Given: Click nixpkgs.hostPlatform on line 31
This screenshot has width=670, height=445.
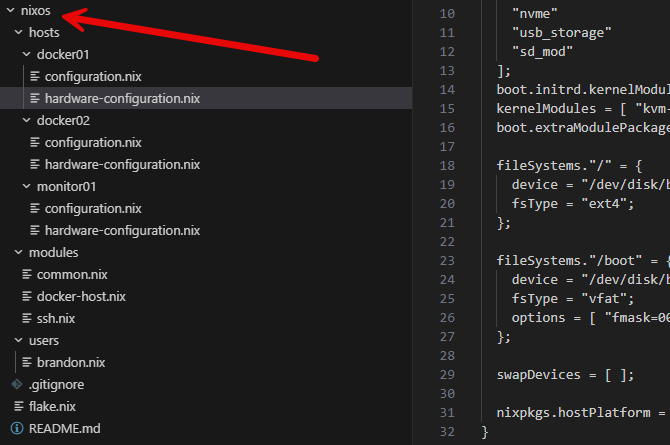Looking at the screenshot, I should click(573, 413).
